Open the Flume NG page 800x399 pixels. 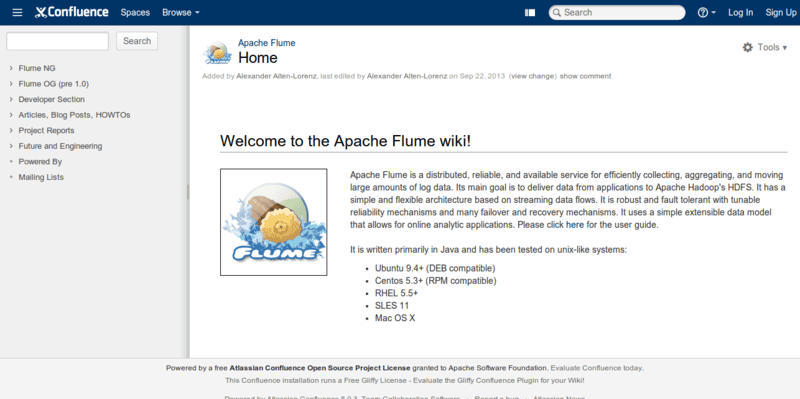tap(37, 68)
